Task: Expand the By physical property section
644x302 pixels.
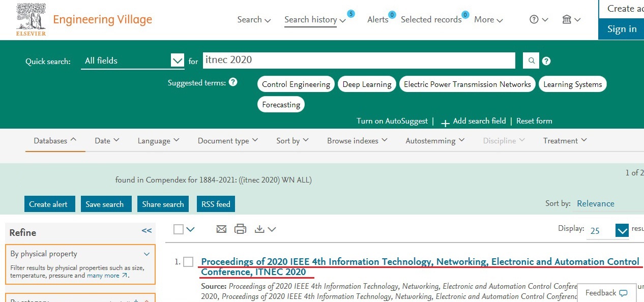Action: point(80,254)
